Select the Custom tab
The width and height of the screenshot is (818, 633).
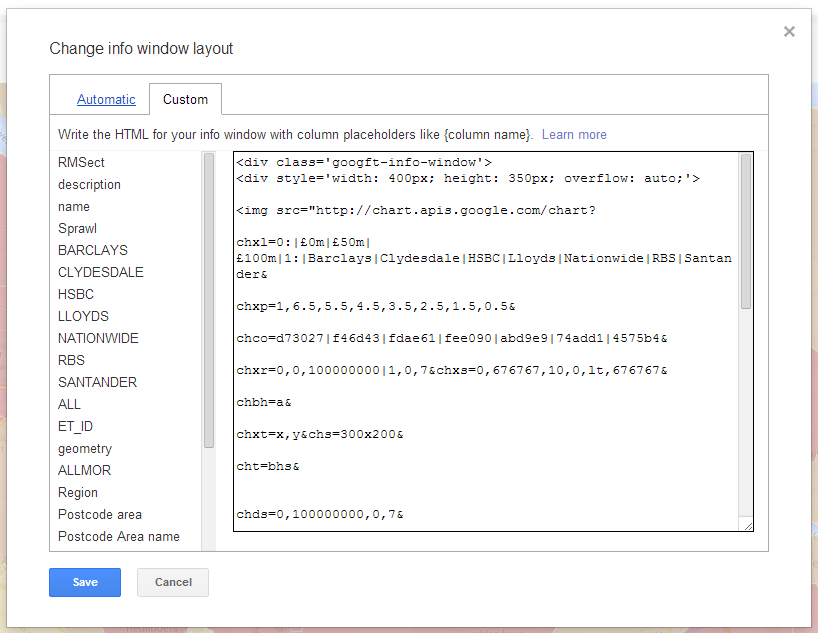185,100
